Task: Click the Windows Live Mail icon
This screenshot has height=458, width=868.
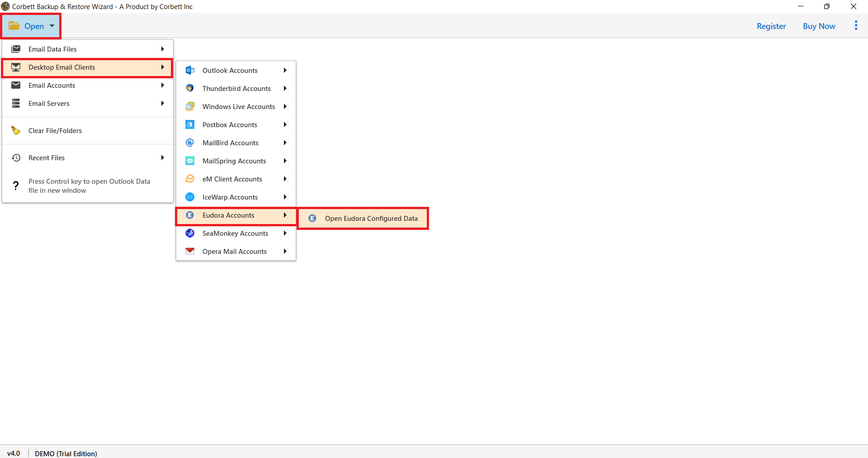Action: pos(190,106)
